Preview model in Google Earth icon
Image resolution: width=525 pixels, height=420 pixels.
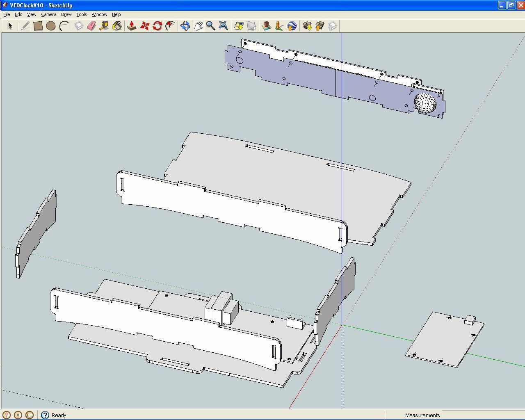(x=292, y=26)
